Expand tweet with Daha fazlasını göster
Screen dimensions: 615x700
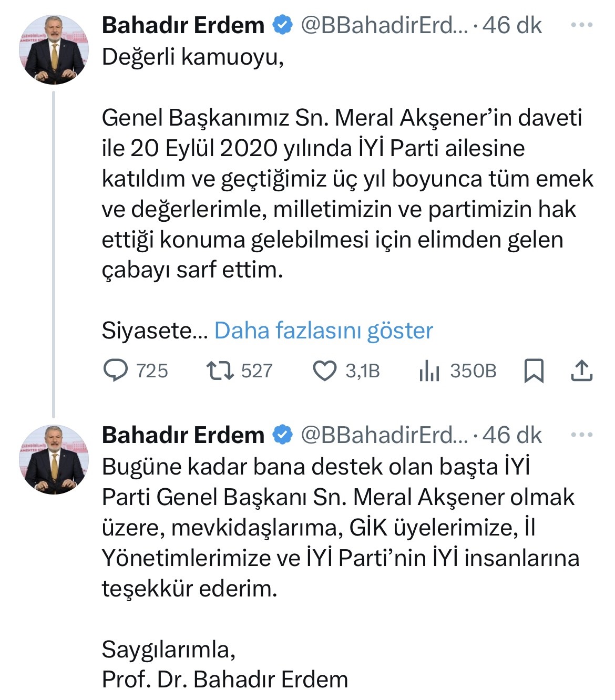(324, 331)
